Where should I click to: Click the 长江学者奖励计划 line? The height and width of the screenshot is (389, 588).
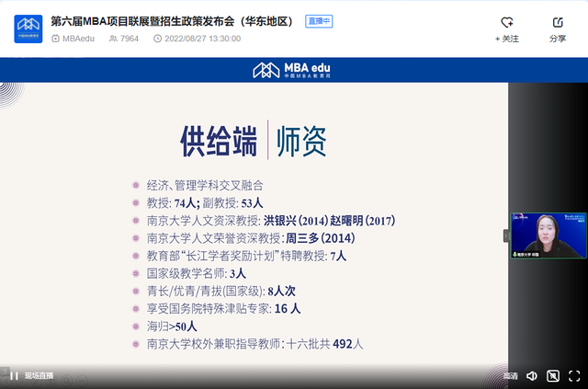tap(246, 256)
